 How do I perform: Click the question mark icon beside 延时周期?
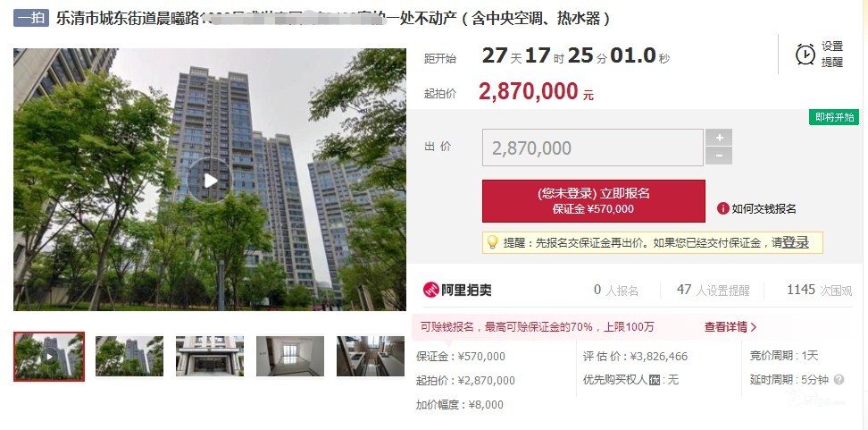(839, 380)
